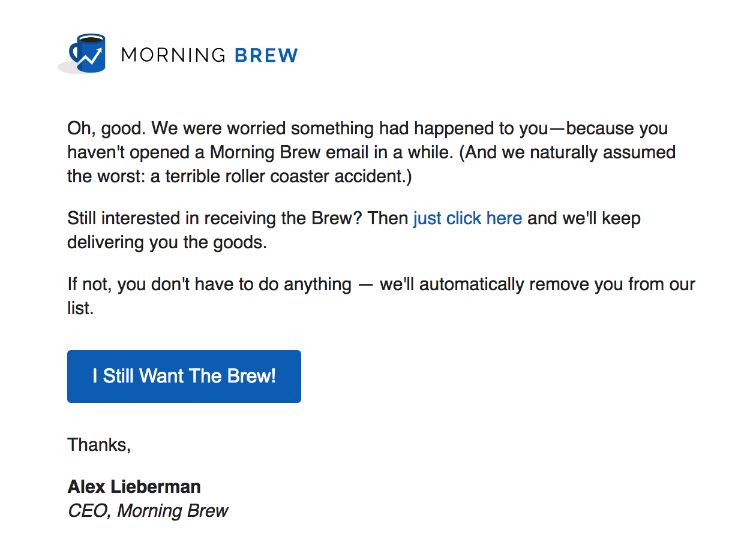
Task: Click the dark coffee at the mug top
Action: [91, 40]
